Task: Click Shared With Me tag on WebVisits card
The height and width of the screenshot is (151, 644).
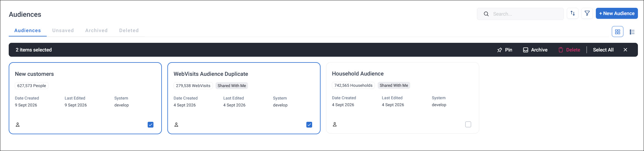Action: [232, 86]
